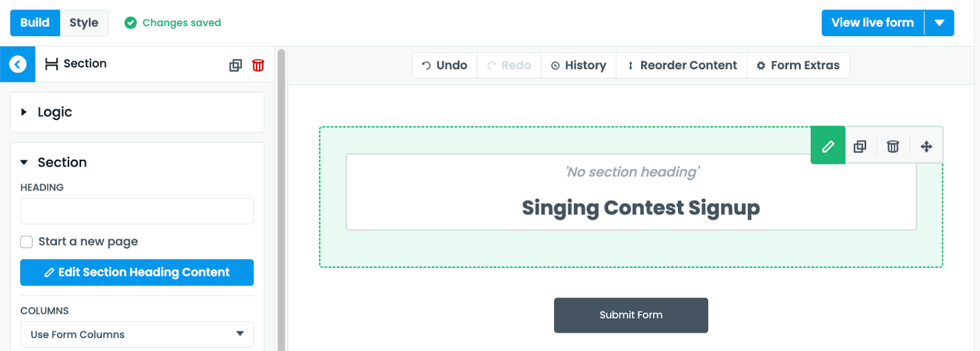Delete section via red trash icon
This screenshot has height=351, width=980.
(258, 65)
